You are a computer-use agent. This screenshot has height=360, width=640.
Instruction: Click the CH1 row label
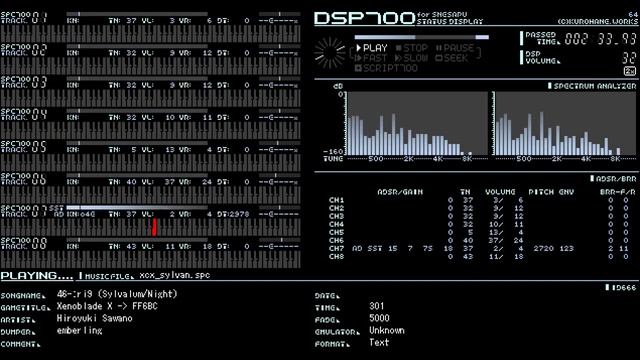point(336,200)
